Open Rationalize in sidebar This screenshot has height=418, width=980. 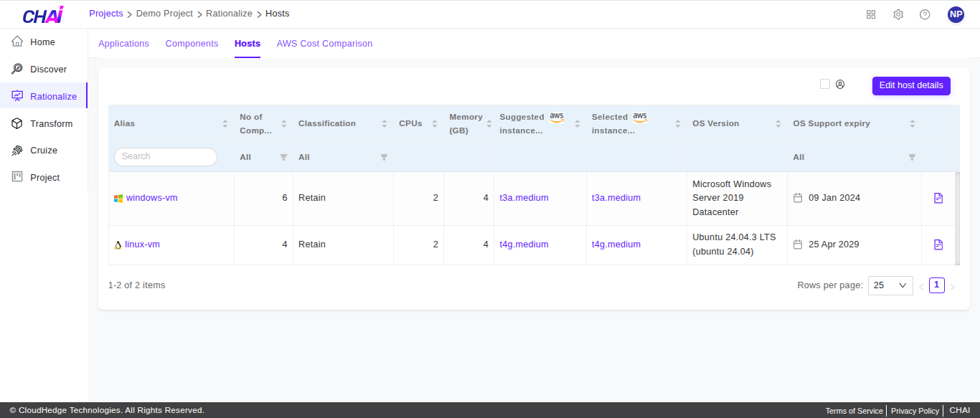[x=44, y=96]
